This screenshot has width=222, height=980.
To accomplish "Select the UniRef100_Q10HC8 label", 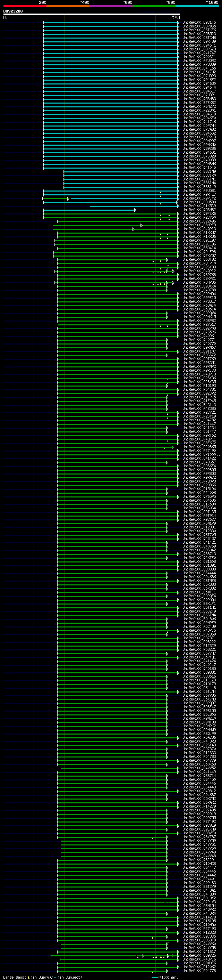I will pyautogui.click(x=199, y=864).
